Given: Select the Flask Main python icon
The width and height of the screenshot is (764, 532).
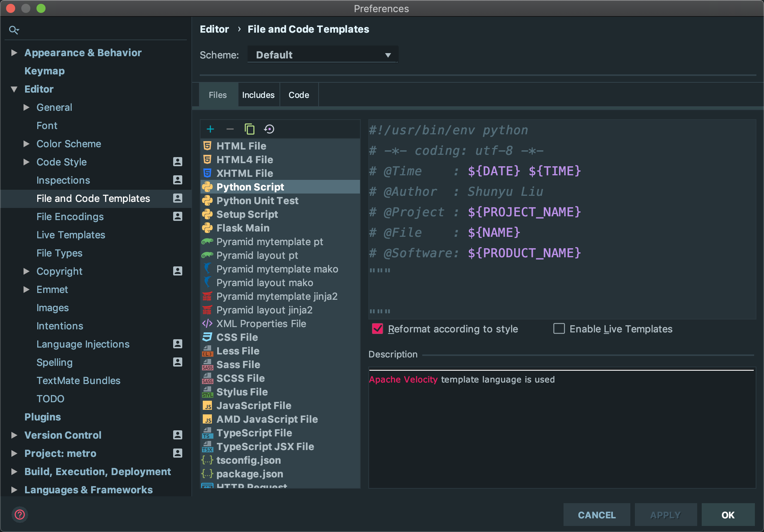Looking at the screenshot, I should 207,228.
